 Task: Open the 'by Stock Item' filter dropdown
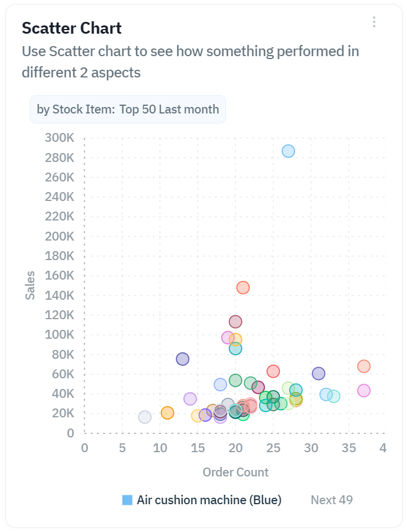pos(128,109)
